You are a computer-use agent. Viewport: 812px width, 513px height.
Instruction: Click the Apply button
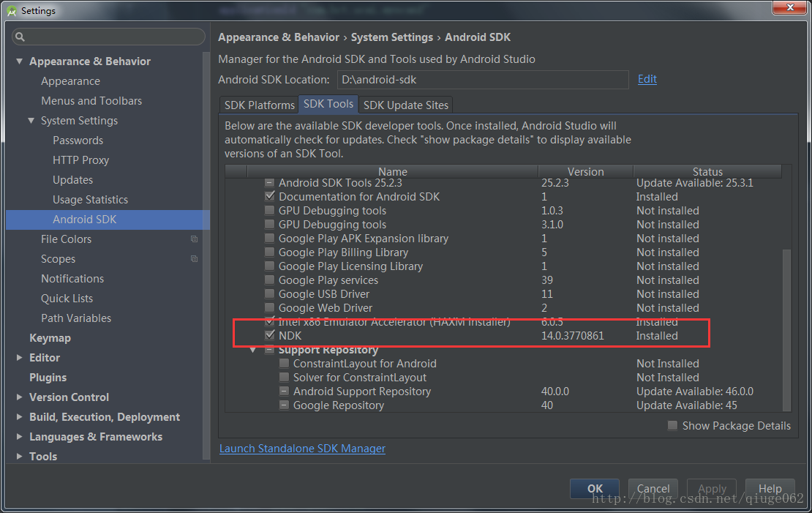click(x=712, y=488)
